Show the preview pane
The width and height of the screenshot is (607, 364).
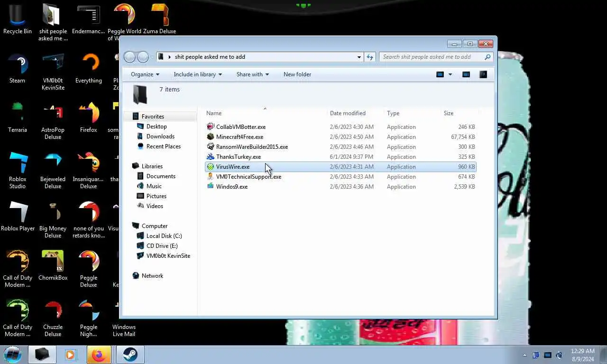[x=466, y=74]
